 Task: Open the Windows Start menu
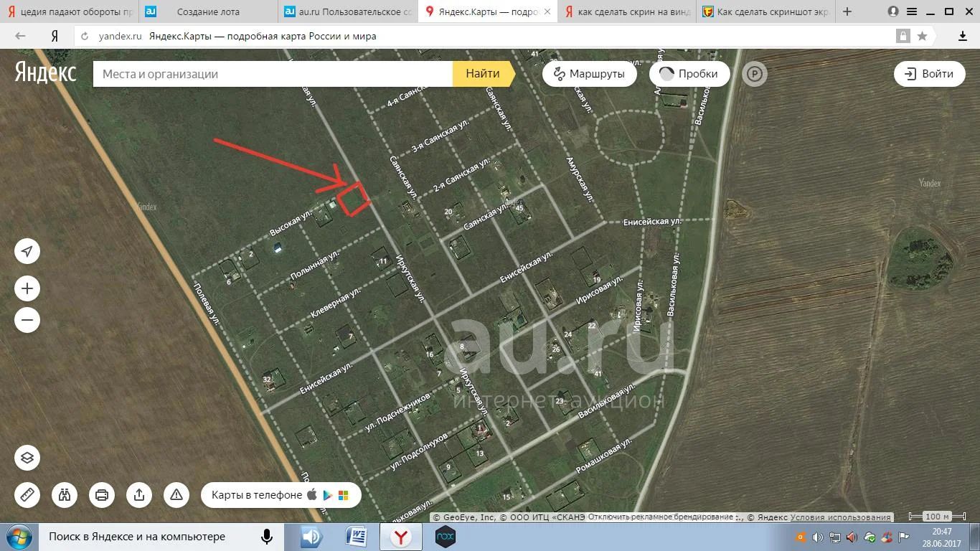tap(19, 537)
